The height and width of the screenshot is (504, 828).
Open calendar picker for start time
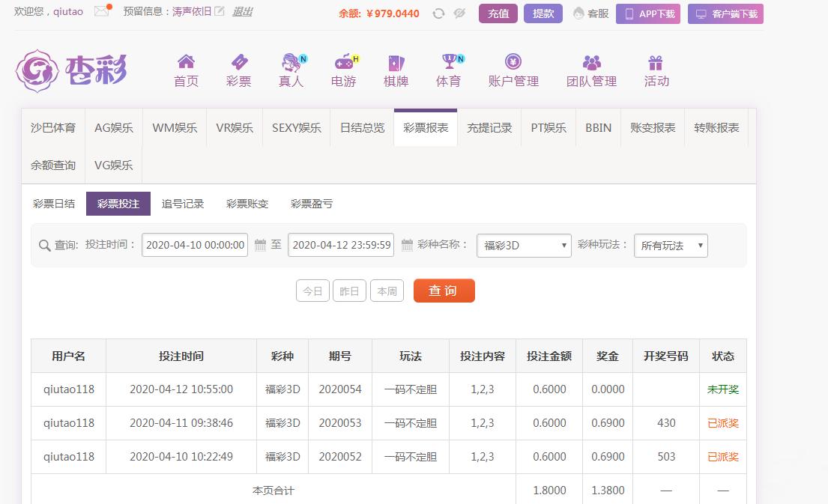[260, 245]
